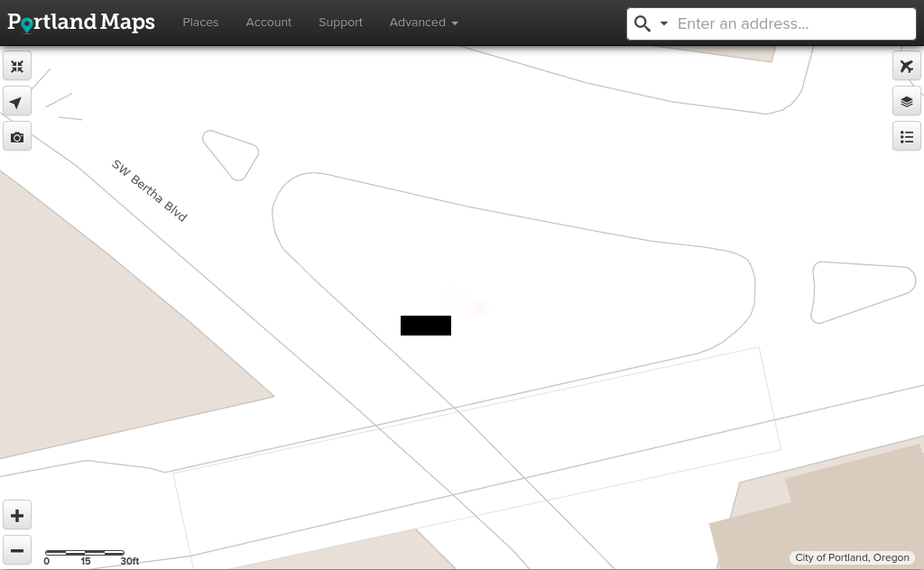Screen dimensions: 924x570
Task: Click the magnifying glass search icon
Action: [x=642, y=24]
